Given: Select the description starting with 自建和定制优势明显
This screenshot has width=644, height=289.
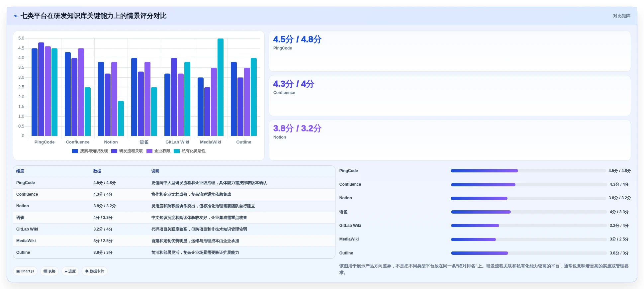Looking at the screenshot, I should point(195,241).
